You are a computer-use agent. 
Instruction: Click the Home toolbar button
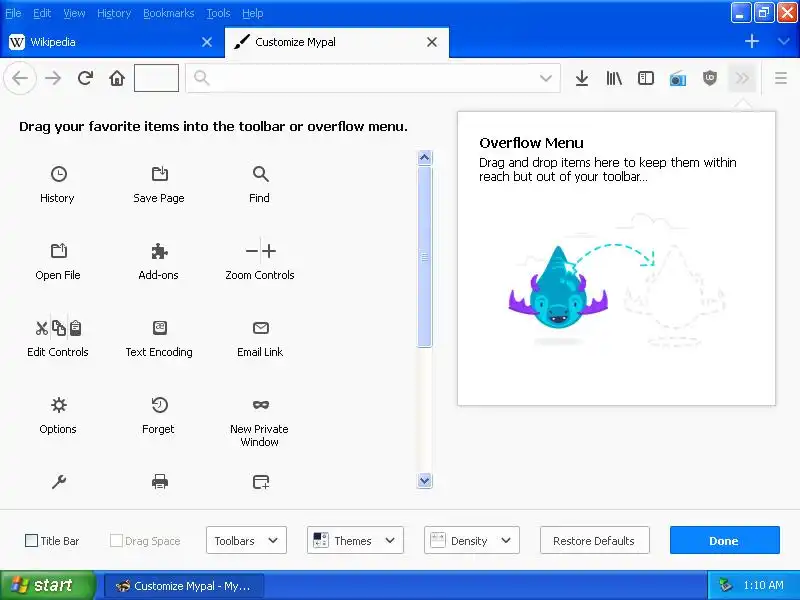click(x=117, y=78)
